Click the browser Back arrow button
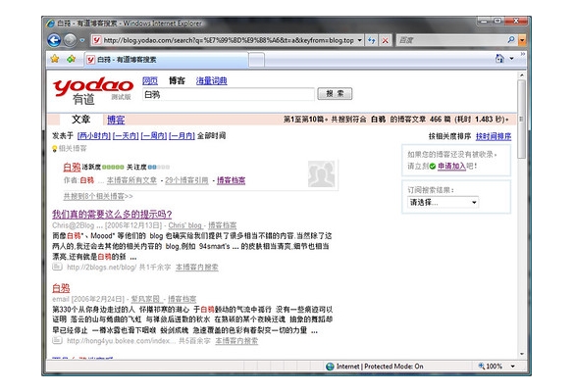 (x=54, y=40)
